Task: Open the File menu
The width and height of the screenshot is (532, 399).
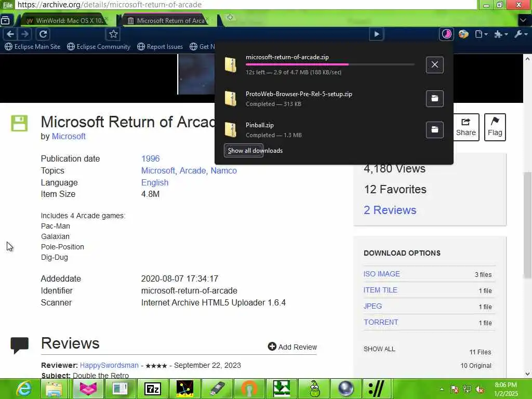Action: point(7,5)
